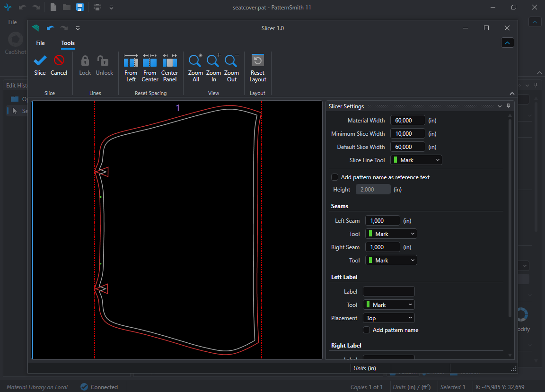Click the Units (in) / (ft²) status entry

(412, 387)
